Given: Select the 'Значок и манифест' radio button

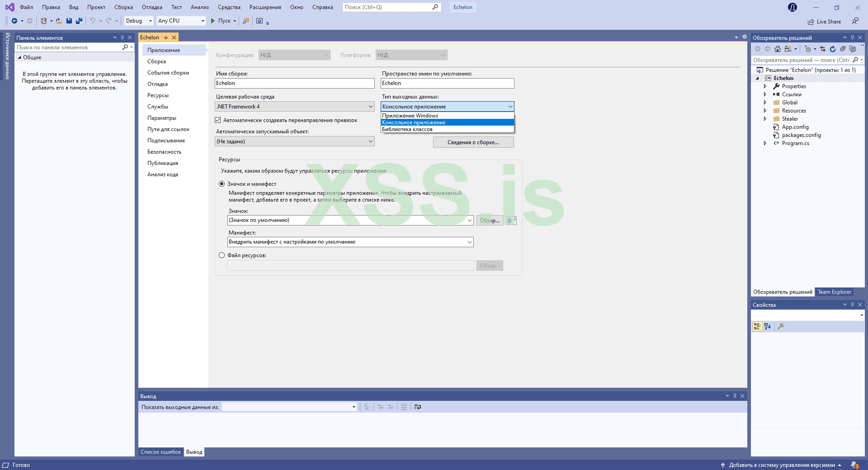Looking at the screenshot, I should pyautogui.click(x=222, y=184).
